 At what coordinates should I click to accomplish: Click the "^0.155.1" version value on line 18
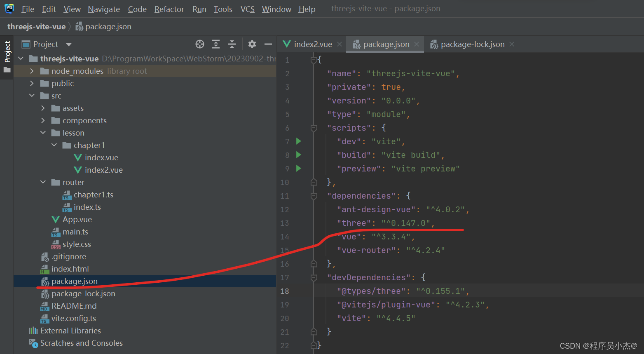point(440,291)
